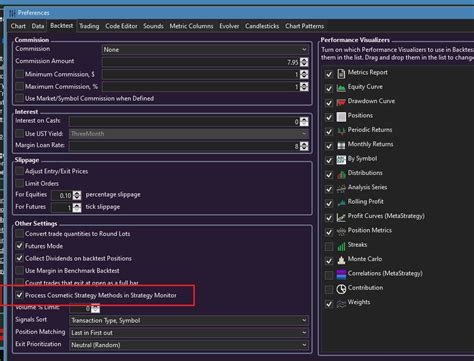The image size is (474, 361).
Task: Click the Correlations (MetaStrategy) icon
Action: coord(341,274)
